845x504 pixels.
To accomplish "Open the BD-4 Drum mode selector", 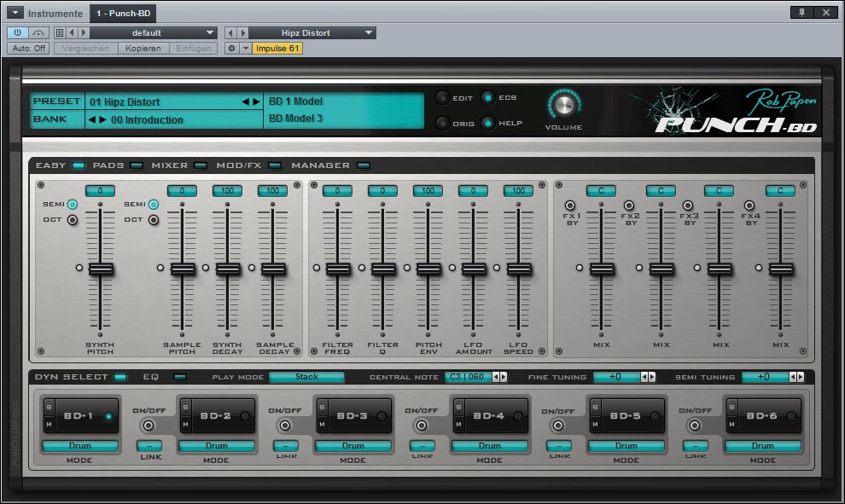I will (490, 446).
